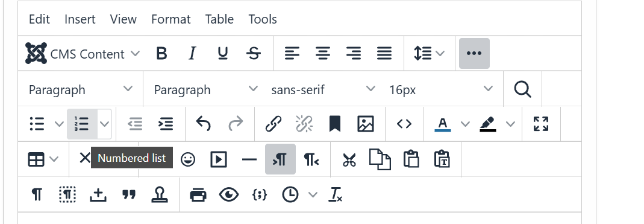Click the print icon
The width and height of the screenshot is (644, 224).
198,194
